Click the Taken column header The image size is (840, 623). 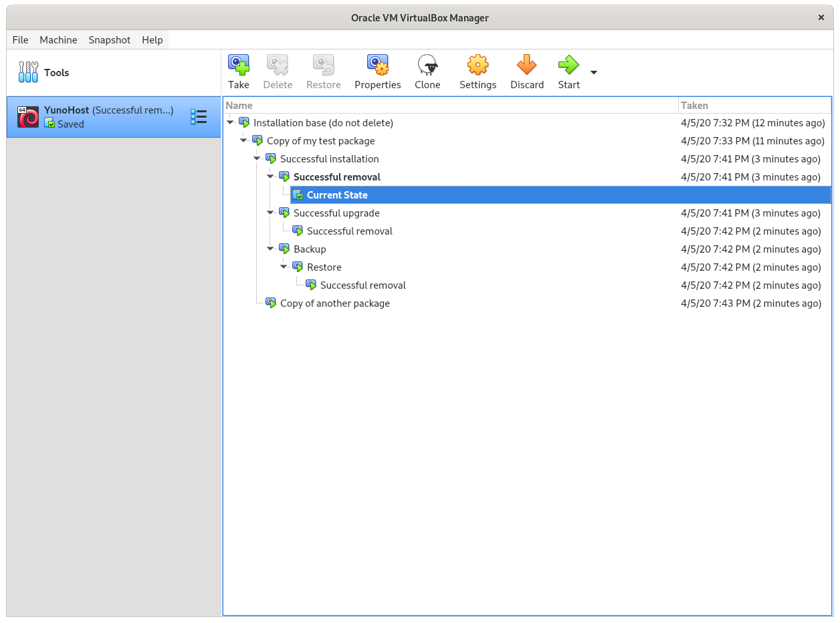(x=753, y=106)
